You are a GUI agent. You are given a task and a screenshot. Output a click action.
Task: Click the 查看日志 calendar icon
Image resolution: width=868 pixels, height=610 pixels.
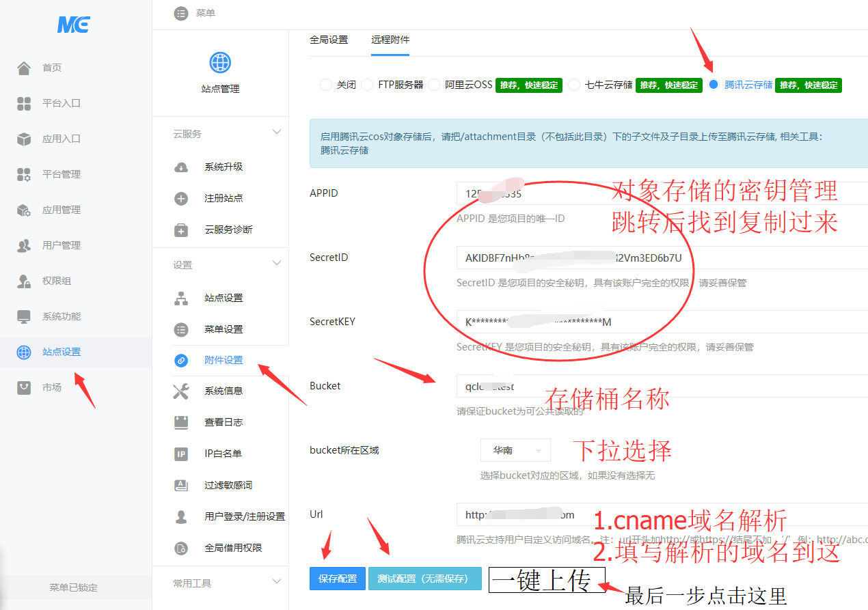pyautogui.click(x=181, y=422)
